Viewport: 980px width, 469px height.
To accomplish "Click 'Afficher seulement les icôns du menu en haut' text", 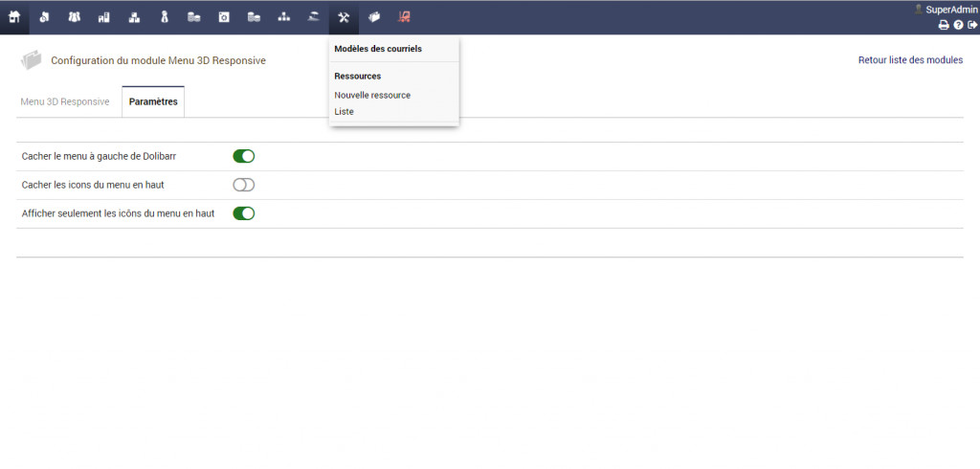I will coord(118,213).
